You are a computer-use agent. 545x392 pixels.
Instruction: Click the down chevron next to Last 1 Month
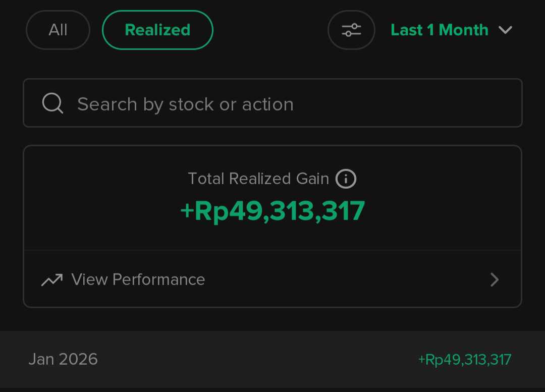pyautogui.click(x=505, y=30)
